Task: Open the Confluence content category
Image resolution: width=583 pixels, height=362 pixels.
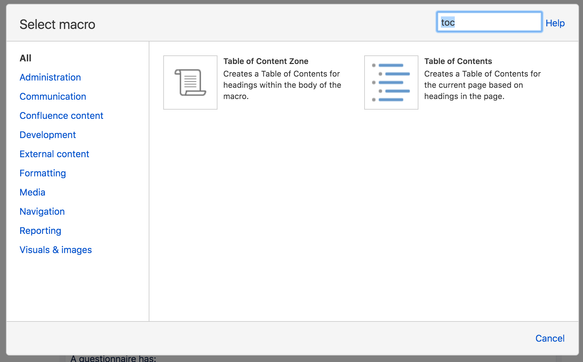Action: [x=61, y=116]
